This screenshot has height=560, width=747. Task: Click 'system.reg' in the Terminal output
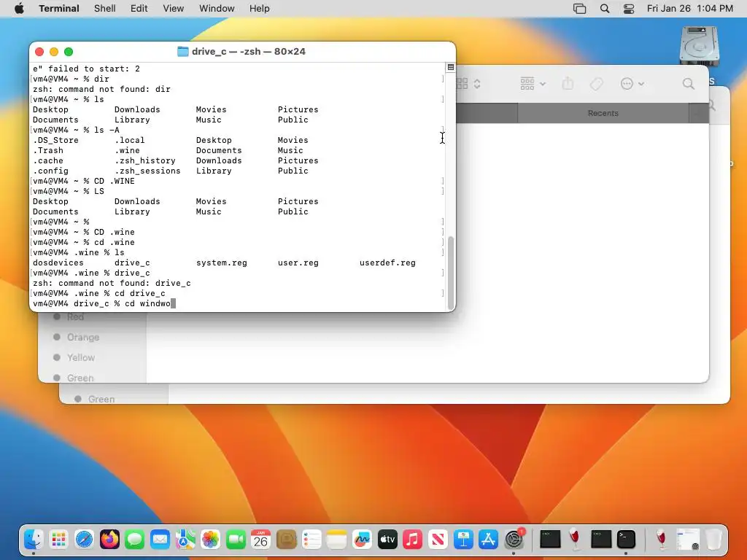pos(222,262)
